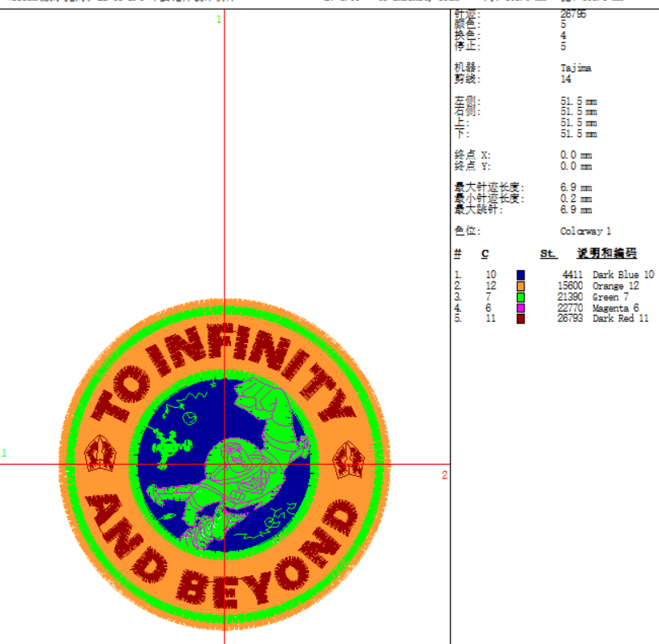The width and height of the screenshot is (659, 644).
Task: Click the Dark Blue color swatch
Action: pos(520,275)
